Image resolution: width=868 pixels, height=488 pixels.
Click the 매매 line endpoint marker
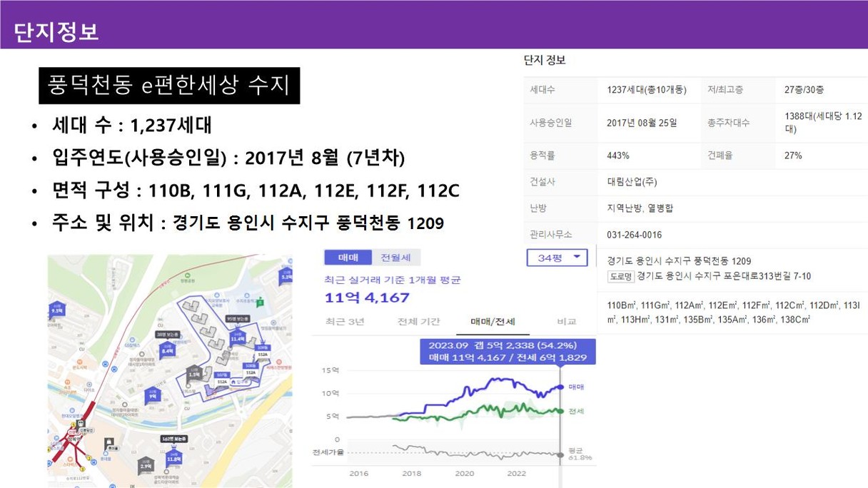point(560,387)
